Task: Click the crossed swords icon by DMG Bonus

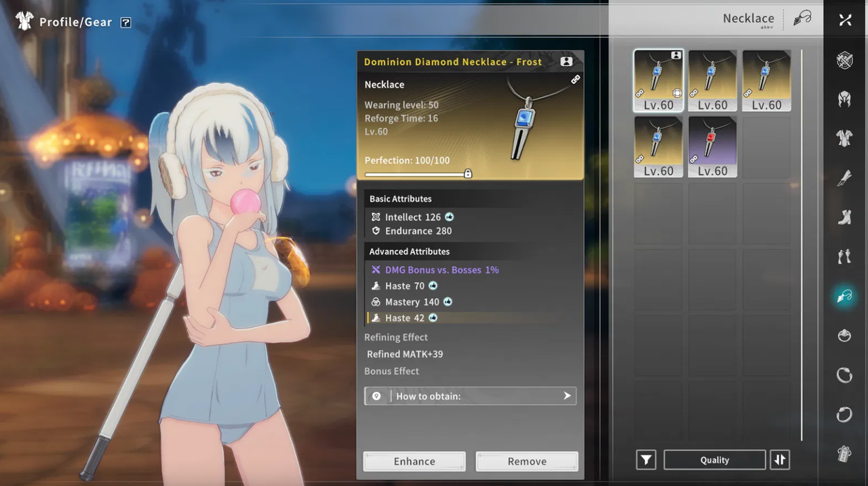Action: point(376,270)
